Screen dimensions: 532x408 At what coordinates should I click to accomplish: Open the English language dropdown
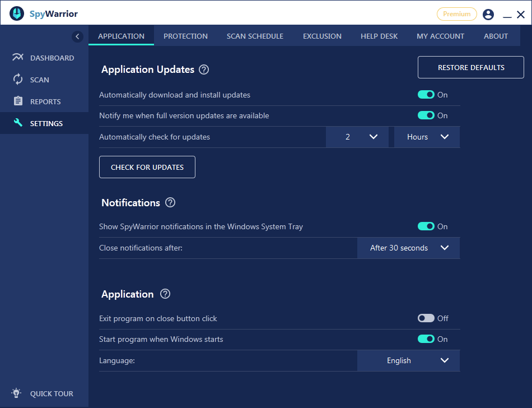pos(408,360)
